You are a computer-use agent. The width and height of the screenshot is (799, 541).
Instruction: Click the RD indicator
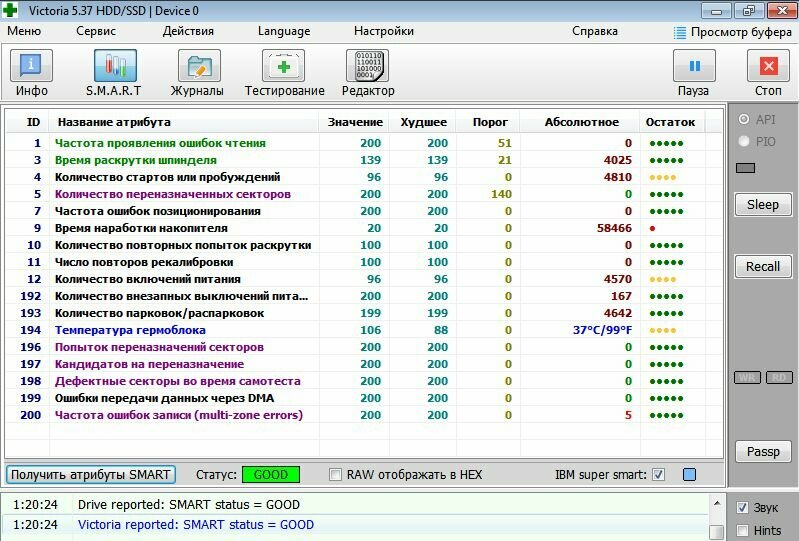pyautogui.click(x=779, y=377)
